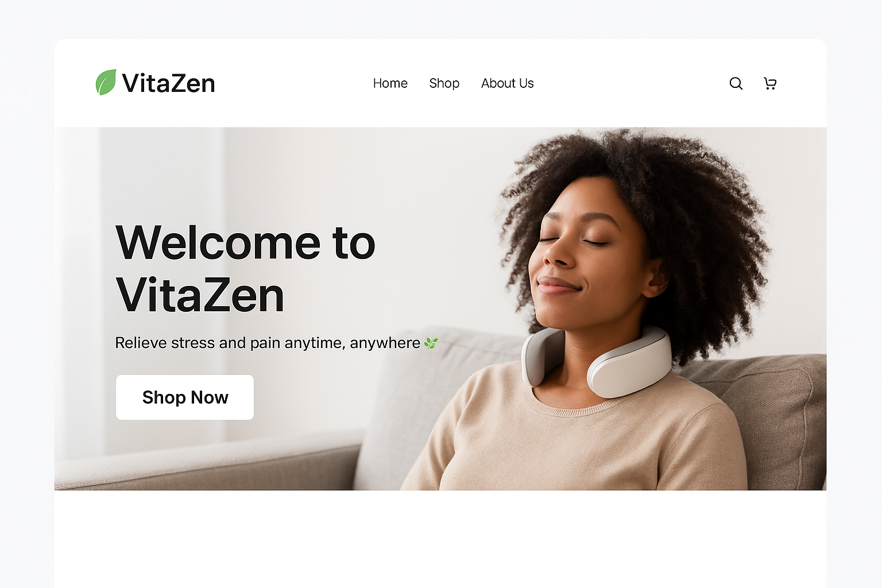This screenshot has width=882, height=588.
Task: Open the shopping cart icon
Action: pos(770,83)
